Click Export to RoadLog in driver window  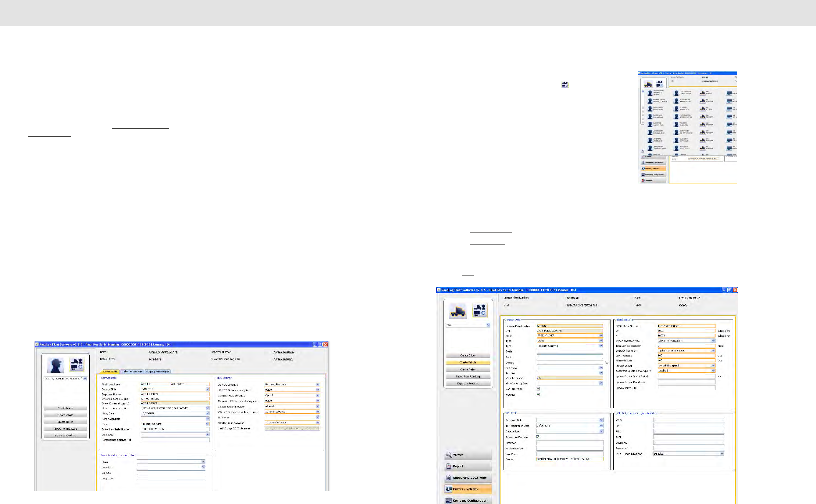[65, 436]
